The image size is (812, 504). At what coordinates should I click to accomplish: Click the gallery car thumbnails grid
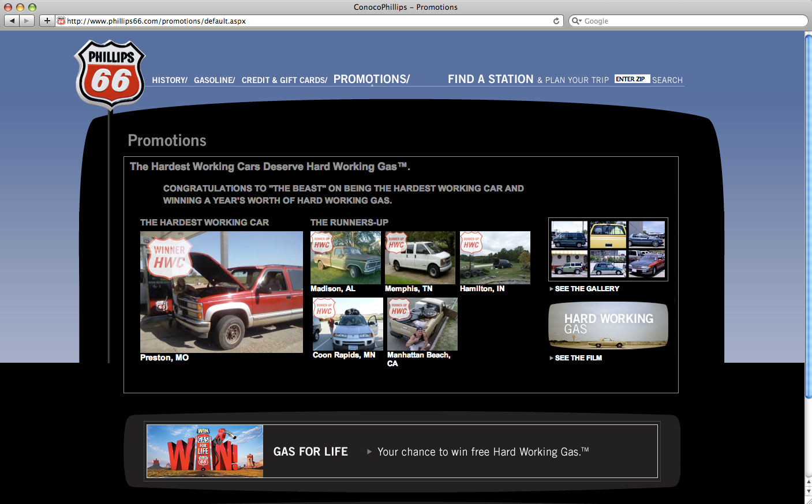point(608,249)
